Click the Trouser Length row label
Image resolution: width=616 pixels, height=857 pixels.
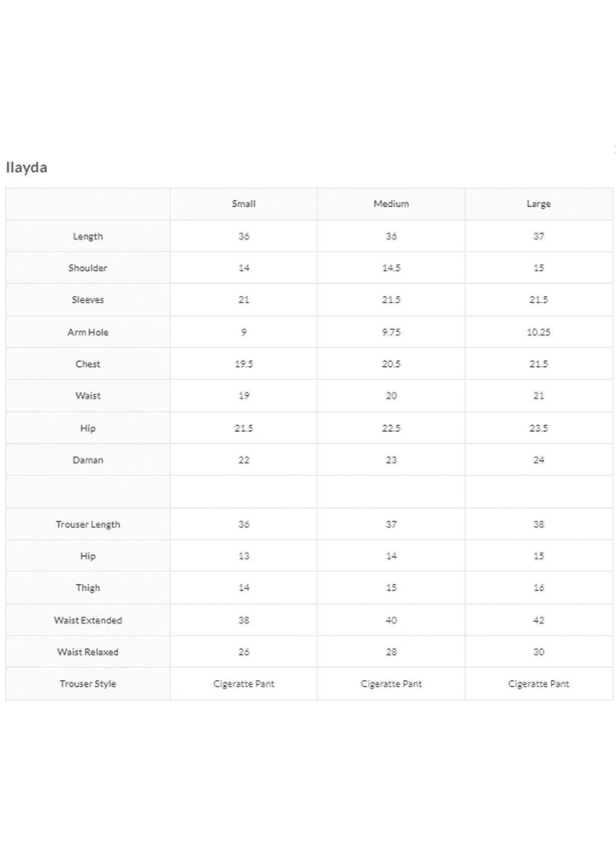click(x=88, y=524)
